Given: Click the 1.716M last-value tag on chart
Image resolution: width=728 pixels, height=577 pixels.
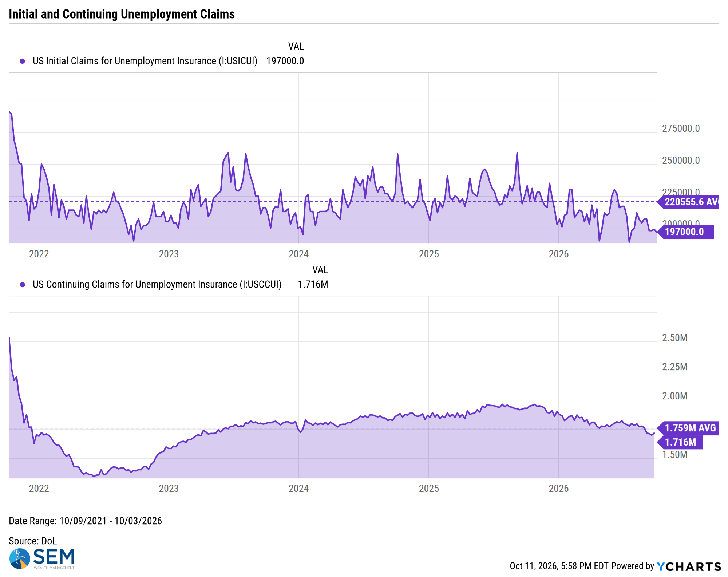Looking at the screenshot, I should click(680, 442).
